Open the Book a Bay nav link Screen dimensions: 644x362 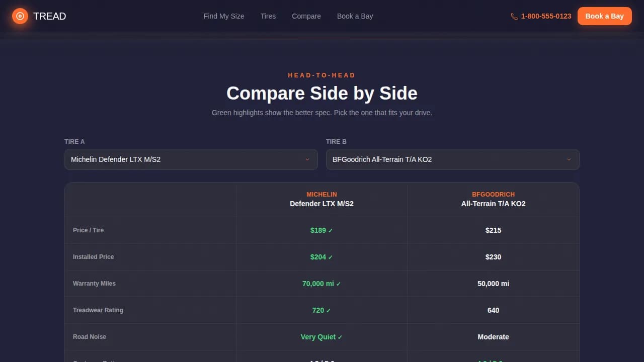coord(355,16)
